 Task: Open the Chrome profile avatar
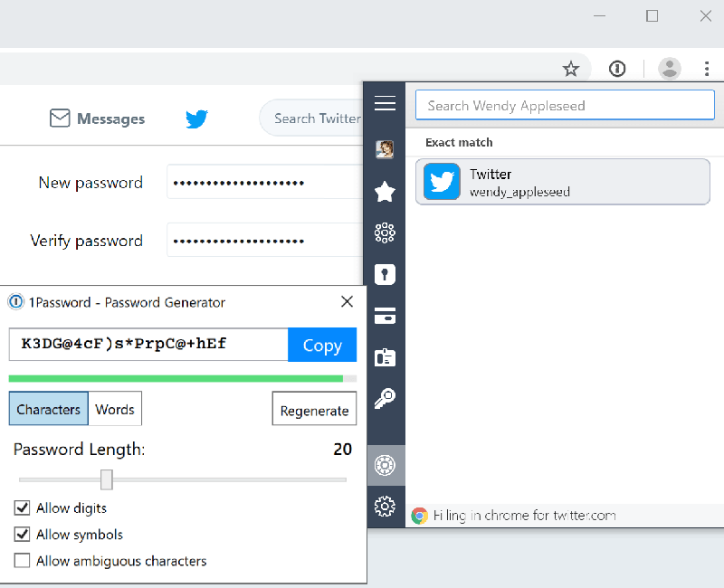tap(670, 69)
